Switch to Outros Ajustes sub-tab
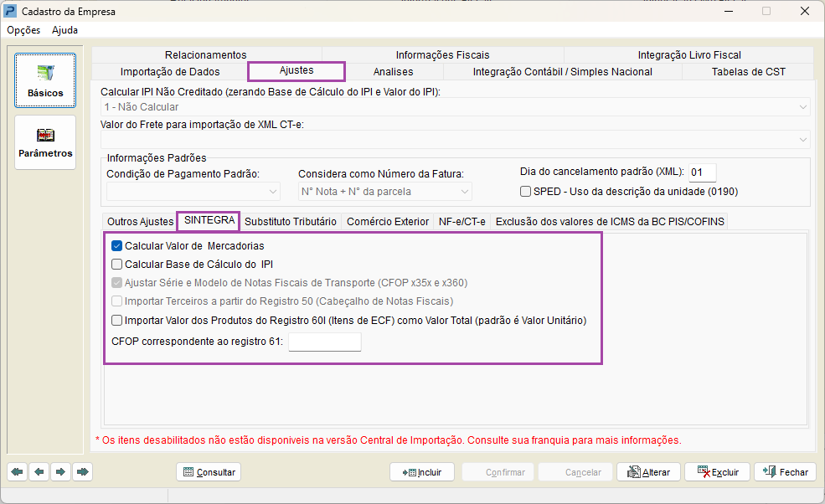Image resolution: width=825 pixels, height=504 pixels. 140,222
